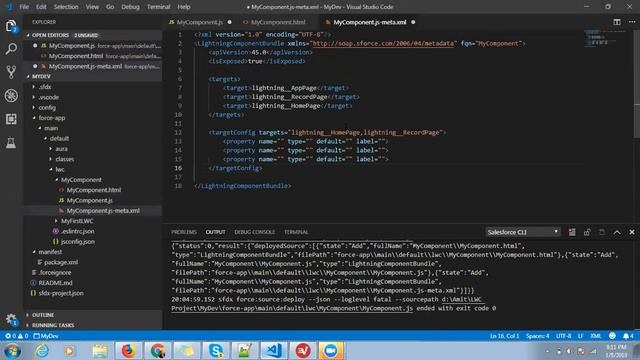
Task: Open Zoom from the taskbar
Action: [331, 351]
